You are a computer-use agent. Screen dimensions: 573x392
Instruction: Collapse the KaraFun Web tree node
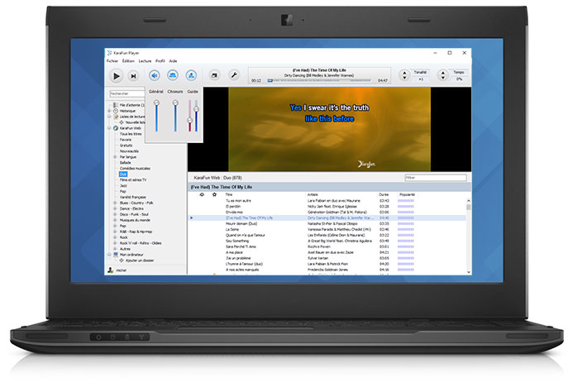[x=109, y=128]
